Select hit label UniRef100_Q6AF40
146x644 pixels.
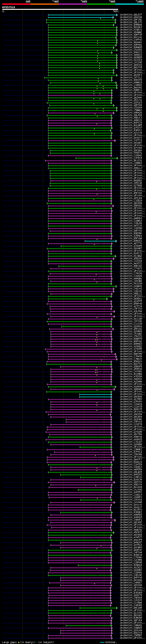click(131, 550)
